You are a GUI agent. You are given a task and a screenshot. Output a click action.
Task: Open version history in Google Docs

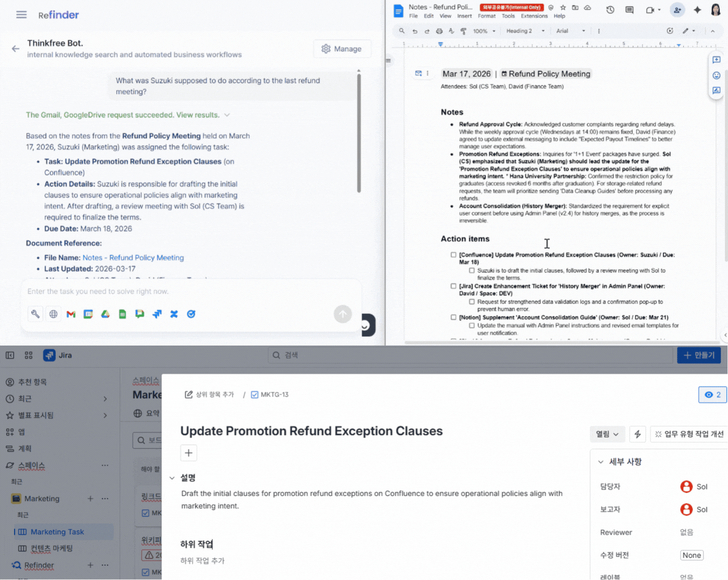609,9
